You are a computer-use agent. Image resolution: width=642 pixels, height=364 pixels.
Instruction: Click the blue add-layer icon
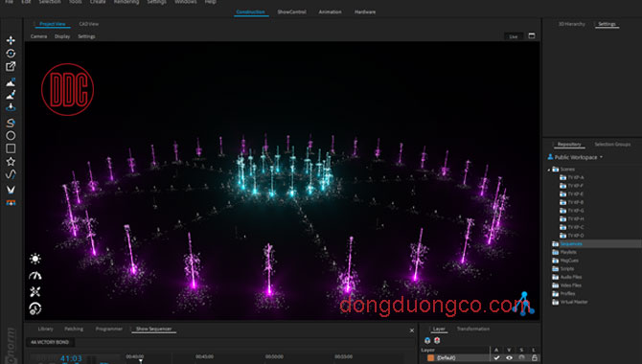click(x=427, y=341)
